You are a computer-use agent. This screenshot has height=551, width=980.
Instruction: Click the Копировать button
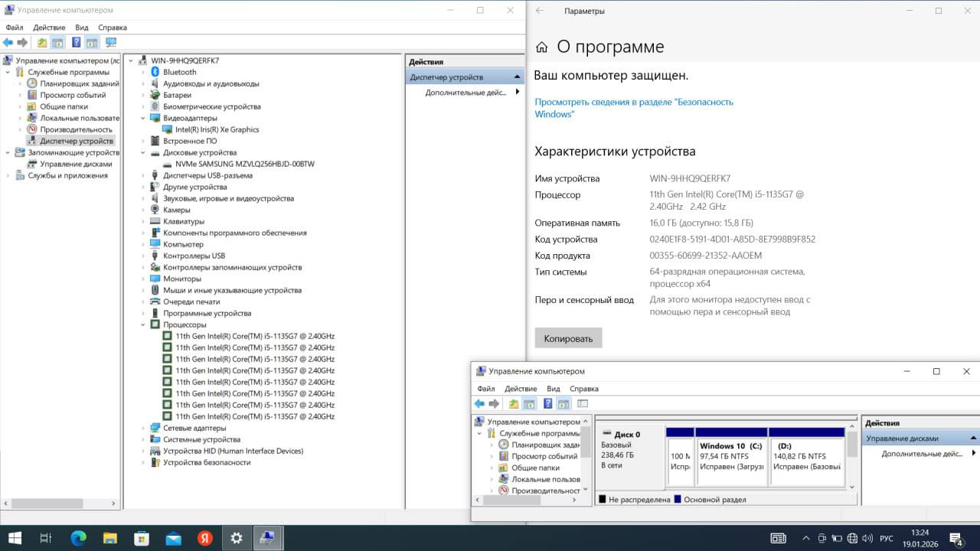(568, 338)
